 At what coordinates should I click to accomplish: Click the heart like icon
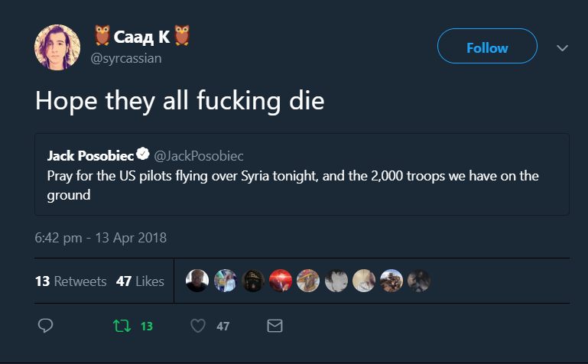pos(198,326)
